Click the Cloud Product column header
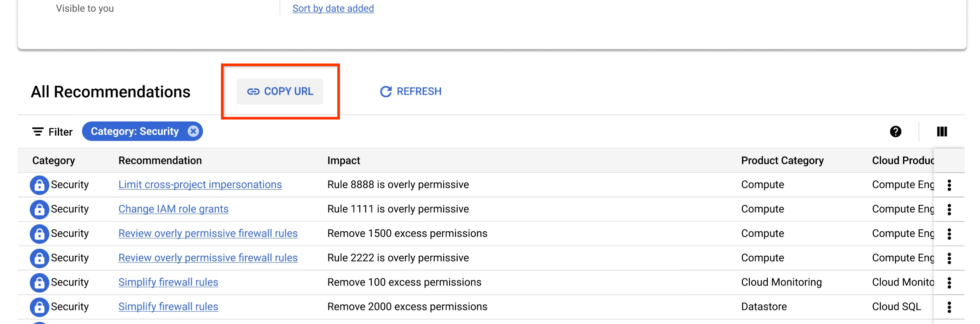Screen dimensions: 980x324 [x=903, y=161]
